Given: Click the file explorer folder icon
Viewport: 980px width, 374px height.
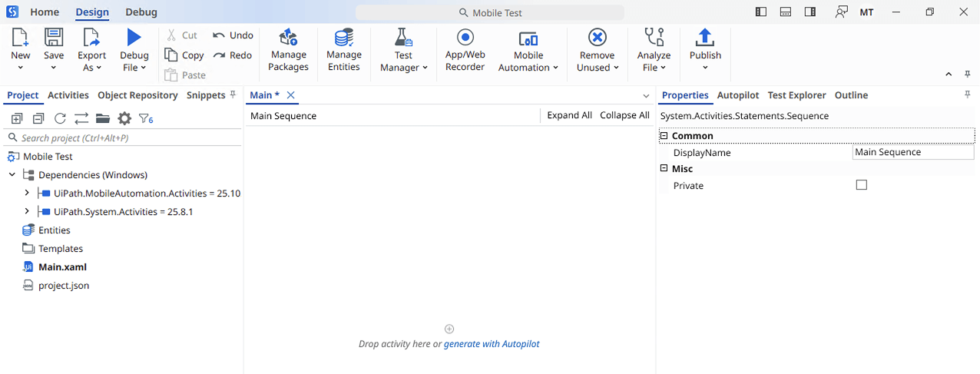Looking at the screenshot, I should click(103, 118).
